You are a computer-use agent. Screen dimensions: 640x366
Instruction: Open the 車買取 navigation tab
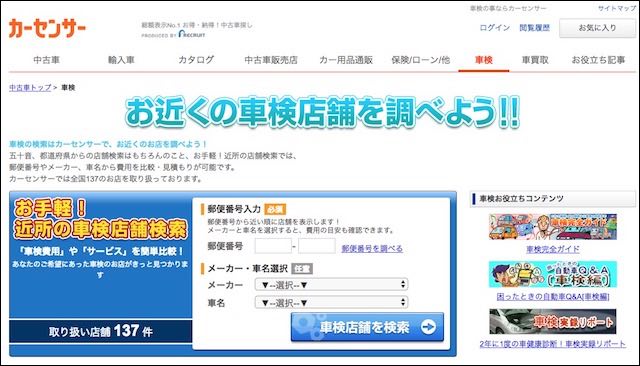click(x=535, y=60)
